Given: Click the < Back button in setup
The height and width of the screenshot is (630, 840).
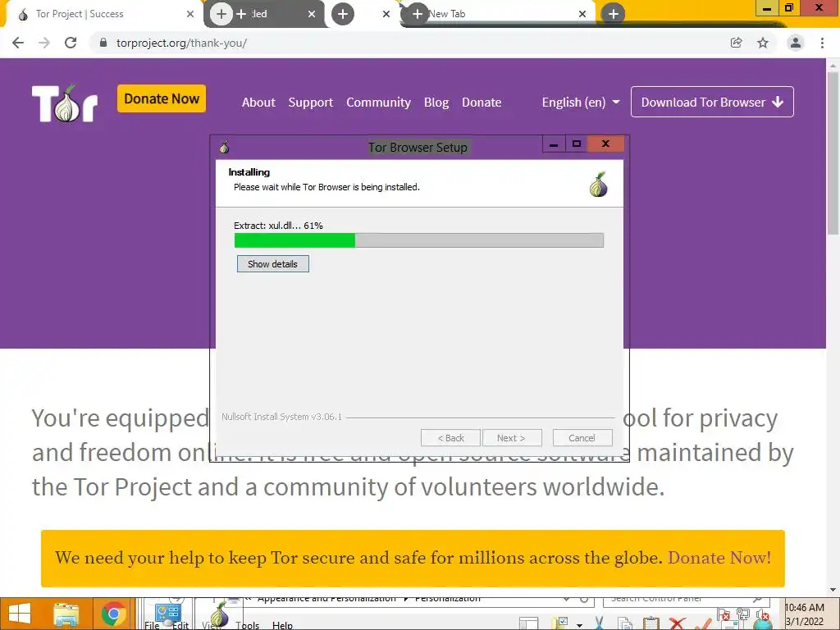Looking at the screenshot, I should [450, 438].
